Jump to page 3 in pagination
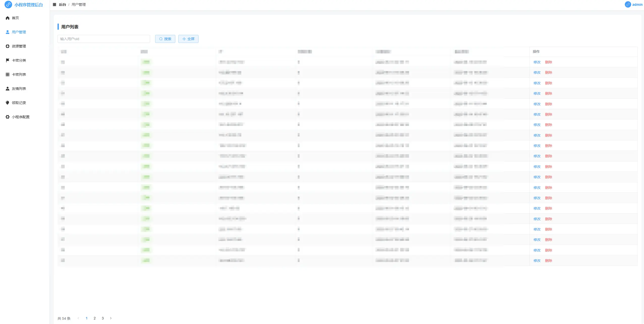This screenshot has height=324, width=644. tap(103, 318)
